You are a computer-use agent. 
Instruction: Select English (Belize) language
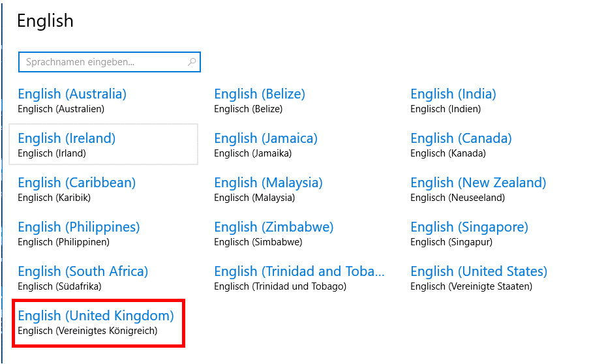point(260,94)
